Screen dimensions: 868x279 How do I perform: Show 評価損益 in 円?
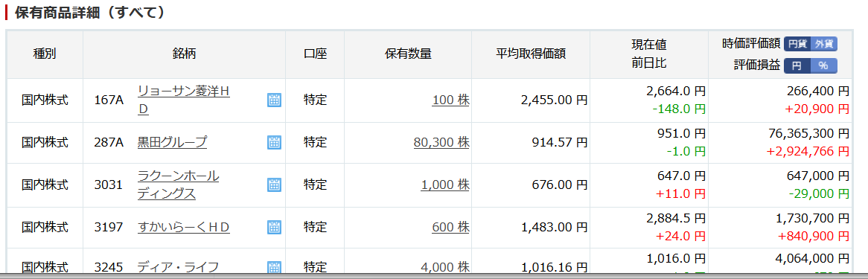797,66
